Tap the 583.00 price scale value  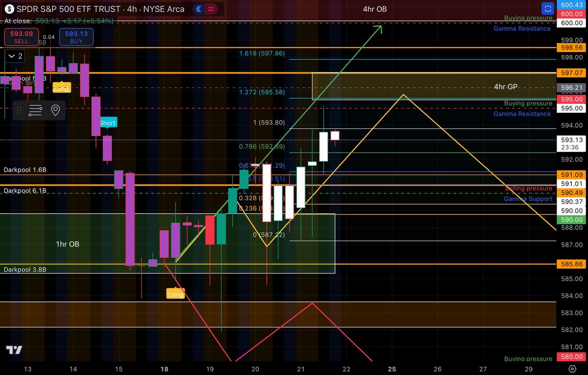tap(571, 313)
